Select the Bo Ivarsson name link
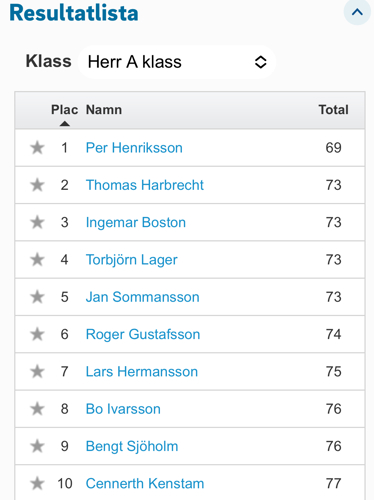 tap(123, 409)
